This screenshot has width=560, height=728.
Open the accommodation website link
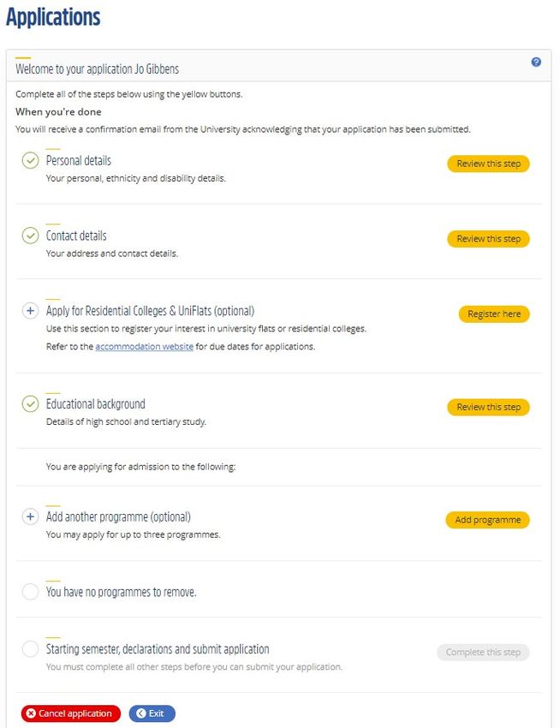click(145, 346)
